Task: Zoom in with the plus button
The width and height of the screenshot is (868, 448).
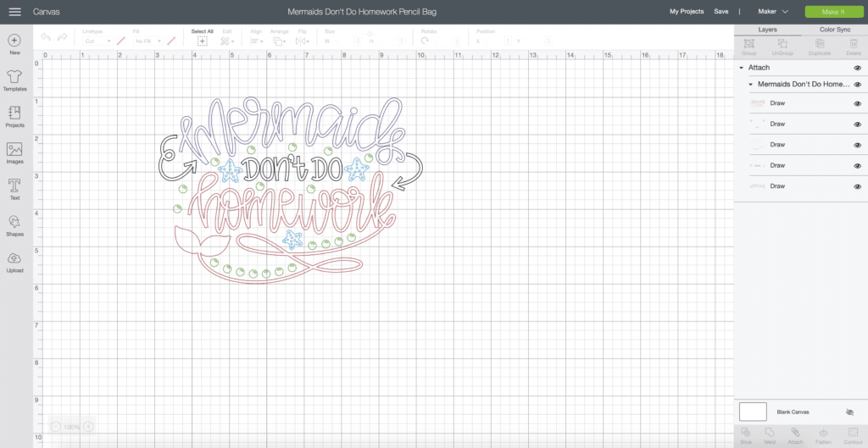Action: click(x=88, y=427)
